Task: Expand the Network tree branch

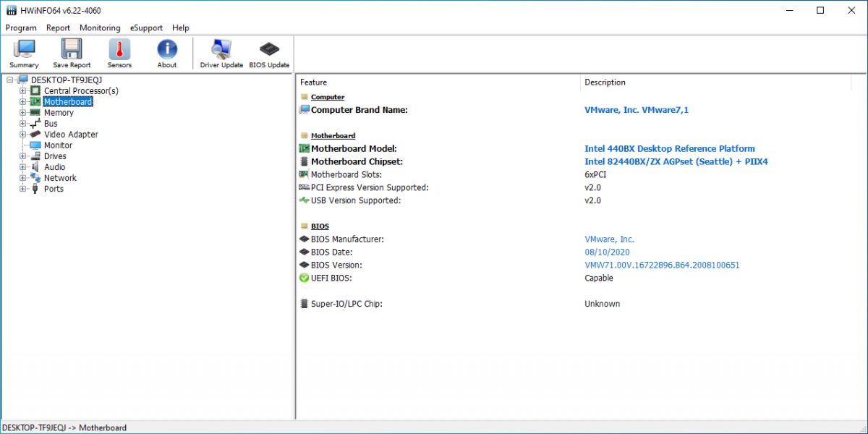Action: (23, 178)
